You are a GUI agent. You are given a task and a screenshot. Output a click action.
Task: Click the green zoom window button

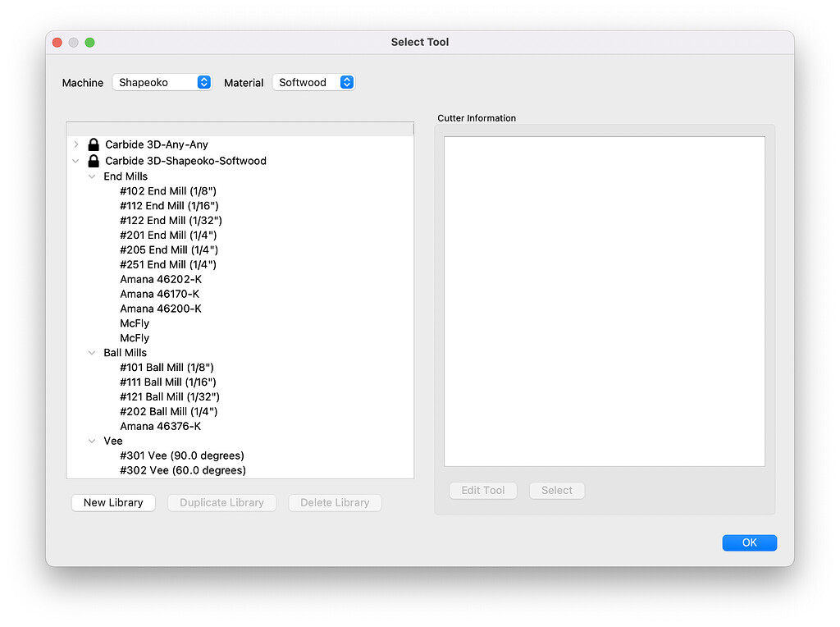[x=90, y=43]
